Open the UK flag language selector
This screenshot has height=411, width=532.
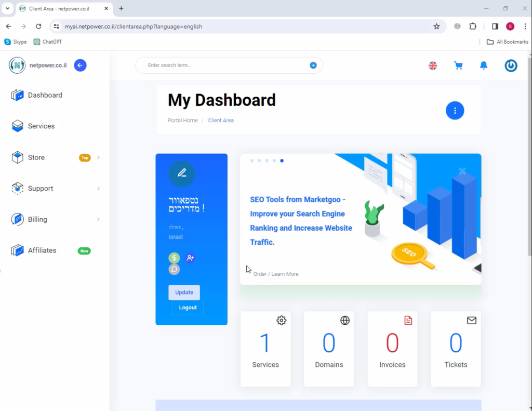[x=433, y=65]
